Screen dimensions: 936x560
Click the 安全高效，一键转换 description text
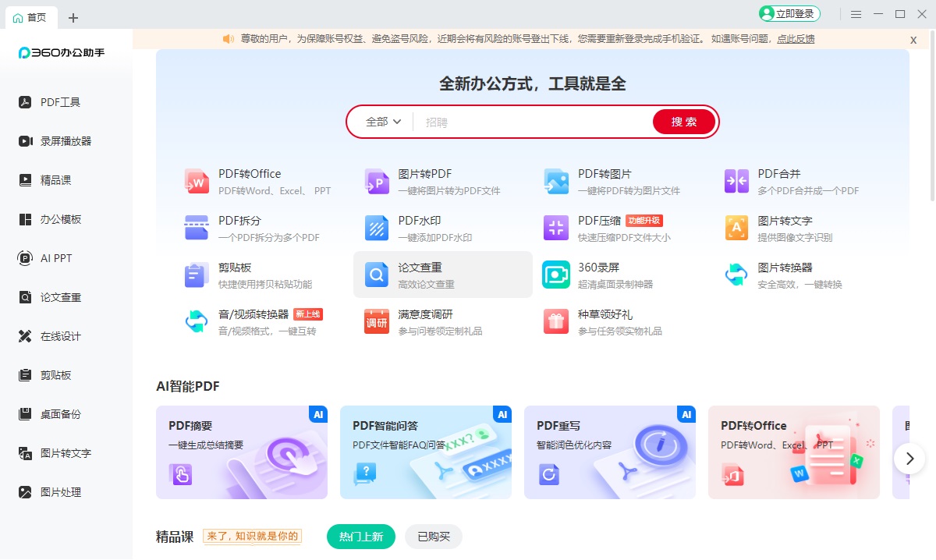800,285
